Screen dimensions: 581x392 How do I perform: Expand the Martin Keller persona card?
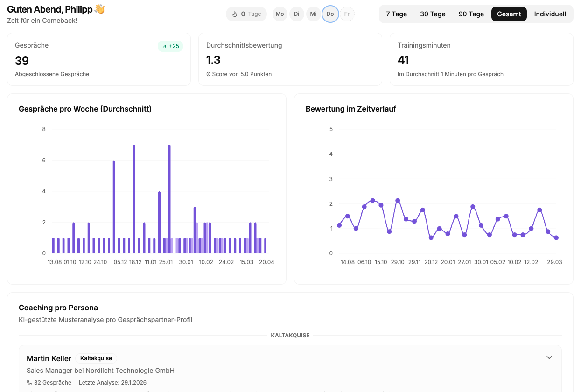pos(549,357)
